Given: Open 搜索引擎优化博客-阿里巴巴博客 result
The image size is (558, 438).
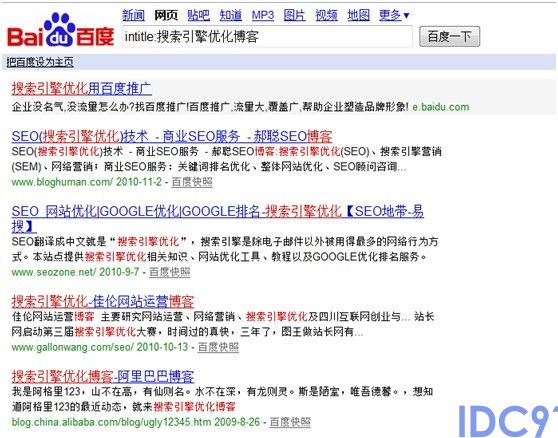Looking at the screenshot, I should pos(103,376).
